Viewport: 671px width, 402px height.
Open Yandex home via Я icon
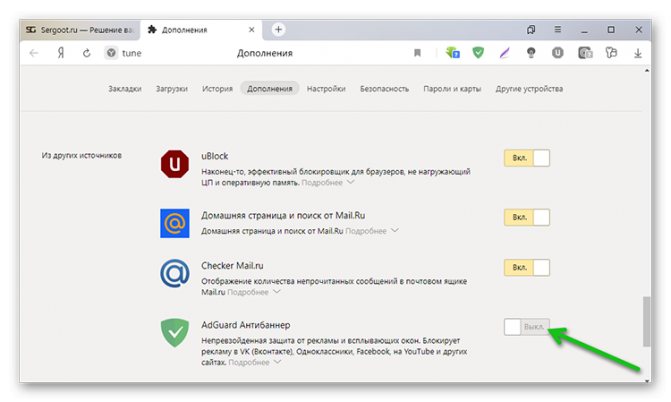tap(61, 53)
